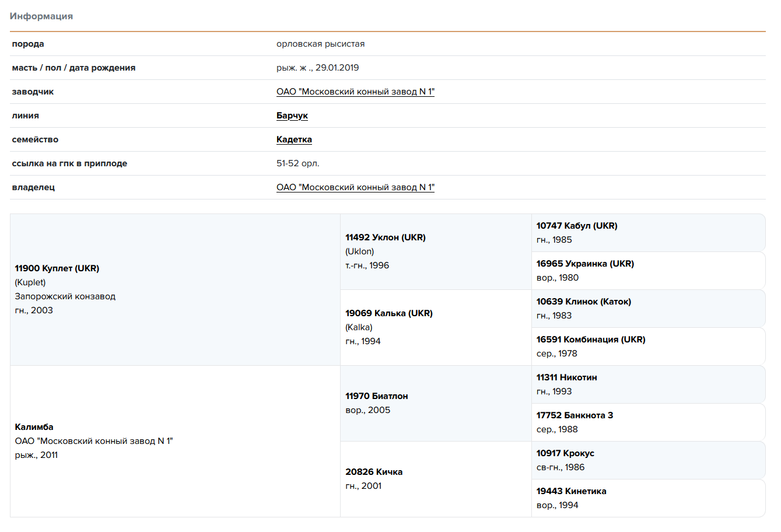Image resolution: width=781 pixels, height=532 pixels.
Task: Click 10917 Крокус entry
Action: [x=565, y=453]
